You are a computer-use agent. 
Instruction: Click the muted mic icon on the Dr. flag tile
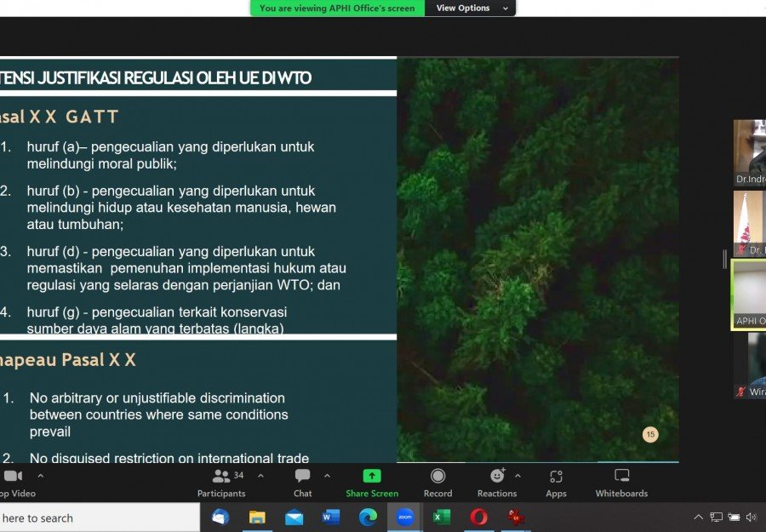[742, 250]
